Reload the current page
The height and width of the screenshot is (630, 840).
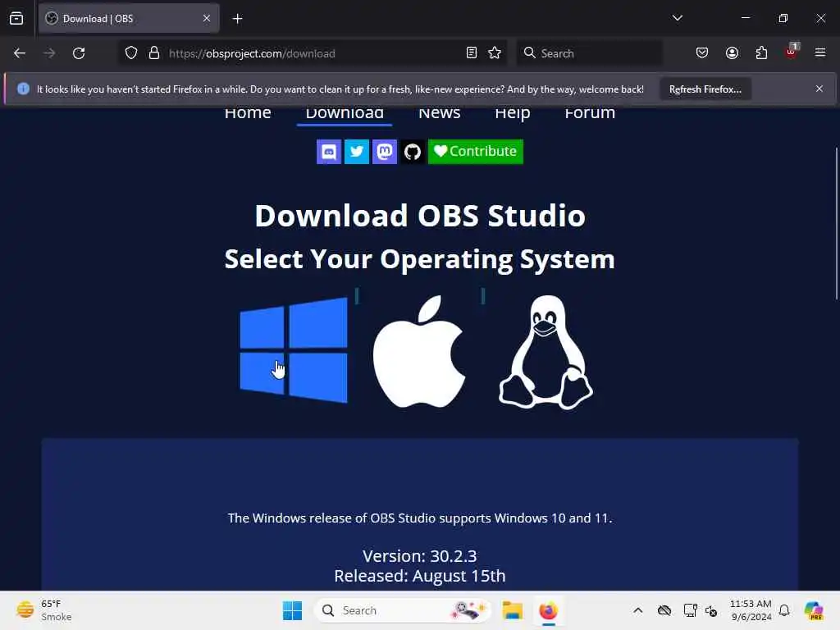[79, 53]
